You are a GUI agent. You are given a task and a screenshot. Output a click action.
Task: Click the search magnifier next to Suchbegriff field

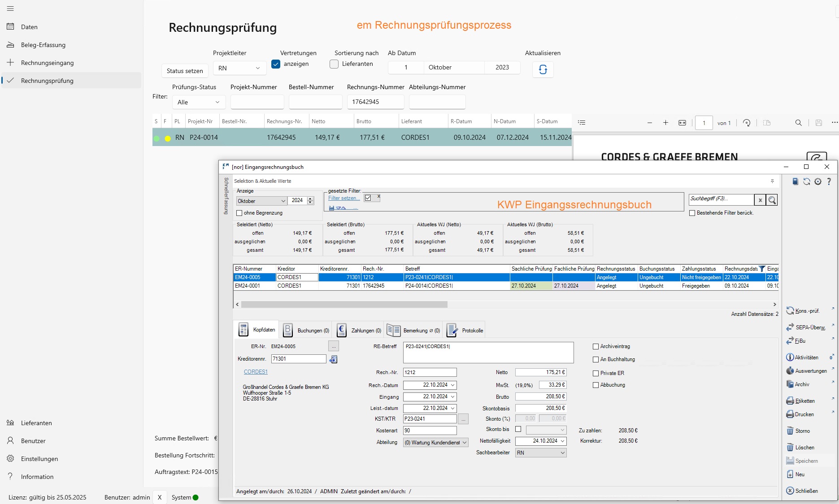click(x=772, y=200)
